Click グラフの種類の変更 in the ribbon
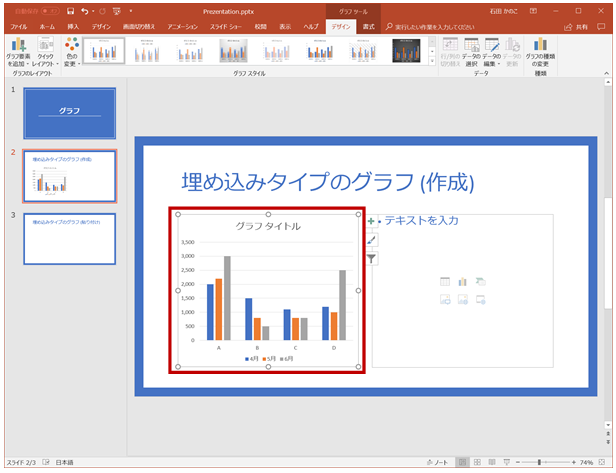Viewport: 616px width, 473px height. tap(541, 52)
